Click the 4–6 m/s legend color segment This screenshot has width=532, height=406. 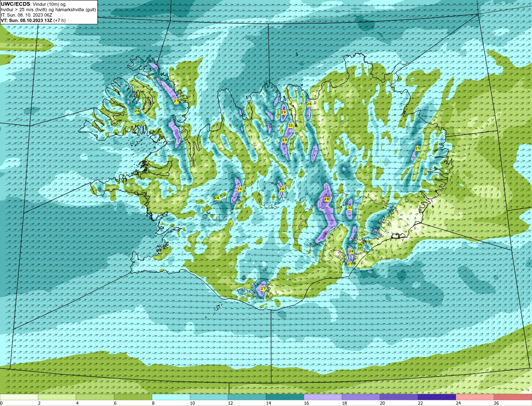point(95,397)
